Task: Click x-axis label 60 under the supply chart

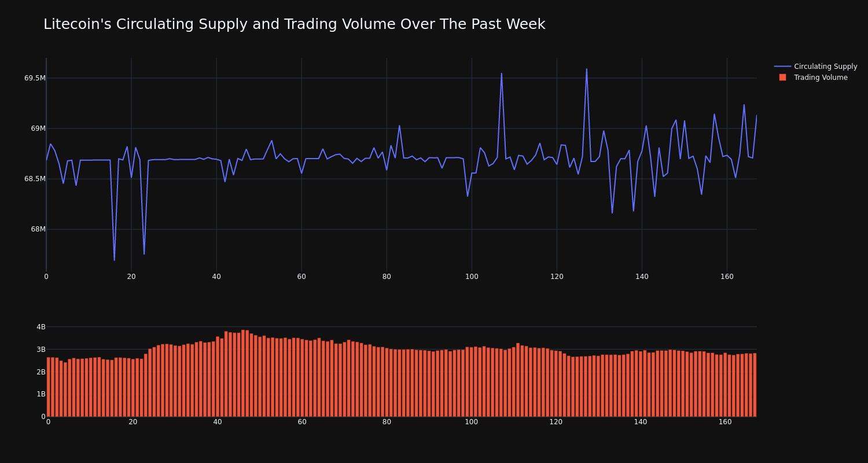Action: [301, 277]
